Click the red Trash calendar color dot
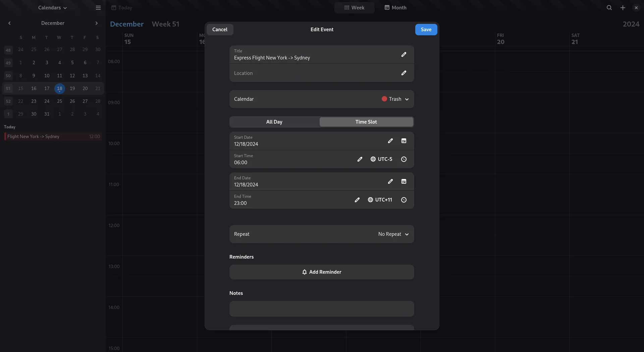The image size is (644, 352). click(x=384, y=99)
